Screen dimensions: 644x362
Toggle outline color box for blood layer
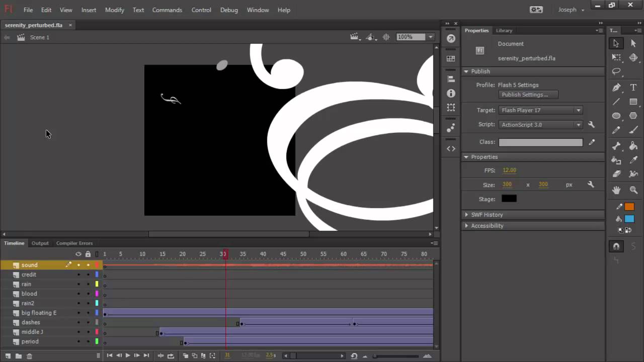tap(97, 294)
